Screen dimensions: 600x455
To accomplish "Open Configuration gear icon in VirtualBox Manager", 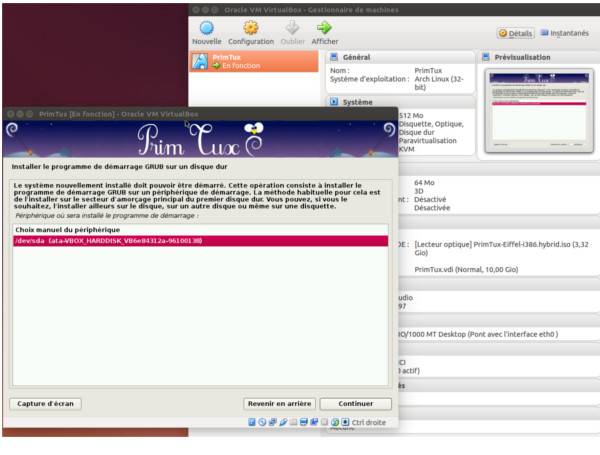I will [x=251, y=28].
